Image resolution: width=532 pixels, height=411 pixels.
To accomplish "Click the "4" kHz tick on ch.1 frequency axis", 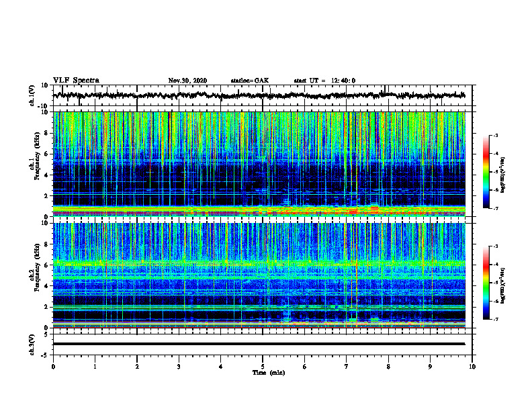I will coord(46,175).
